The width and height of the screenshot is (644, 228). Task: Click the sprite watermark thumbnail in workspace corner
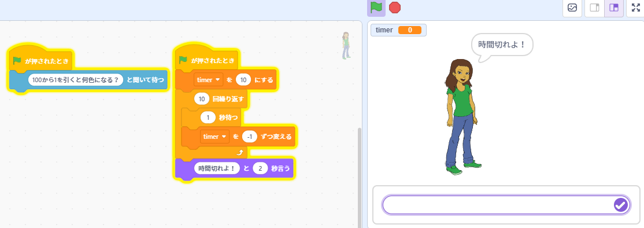pos(346,46)
